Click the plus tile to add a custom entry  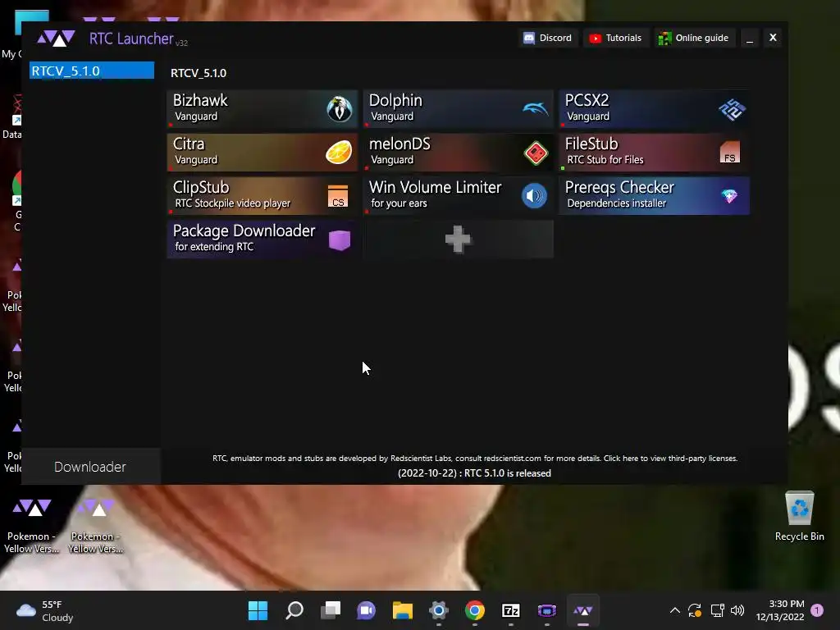coord(459,239)
